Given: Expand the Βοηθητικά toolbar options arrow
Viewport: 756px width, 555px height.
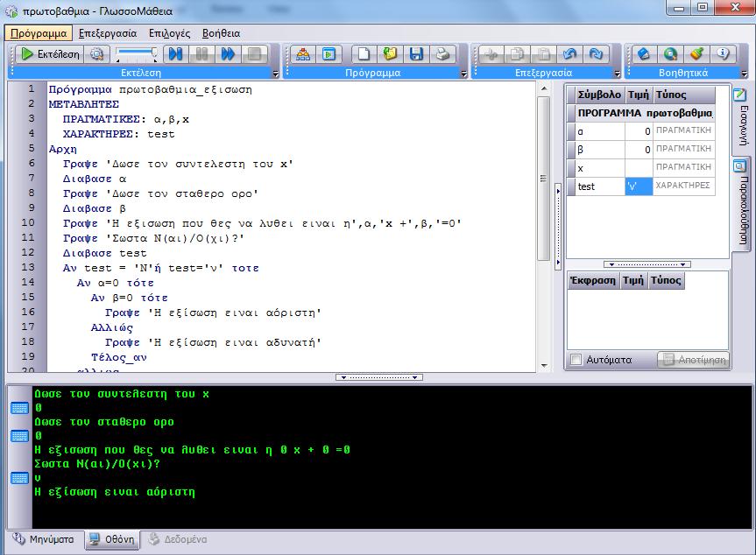Looking at the screenshot, I should tap(744, 74).
